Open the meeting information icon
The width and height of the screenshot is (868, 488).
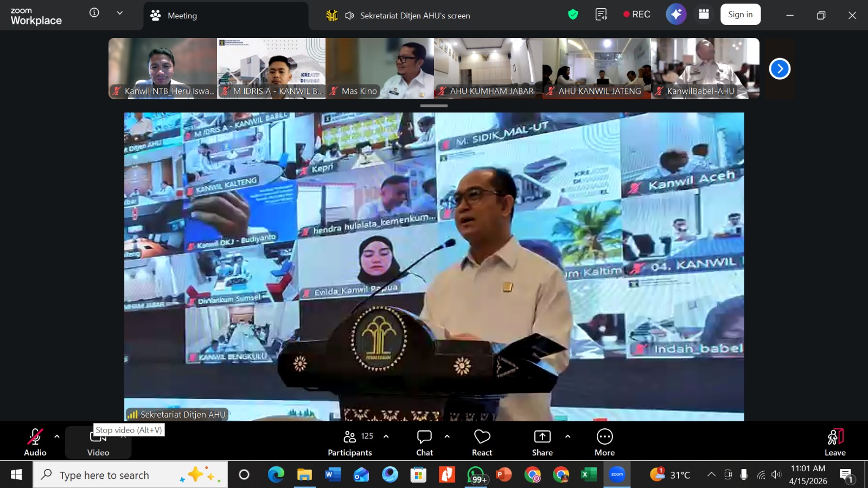coord(94,13)
